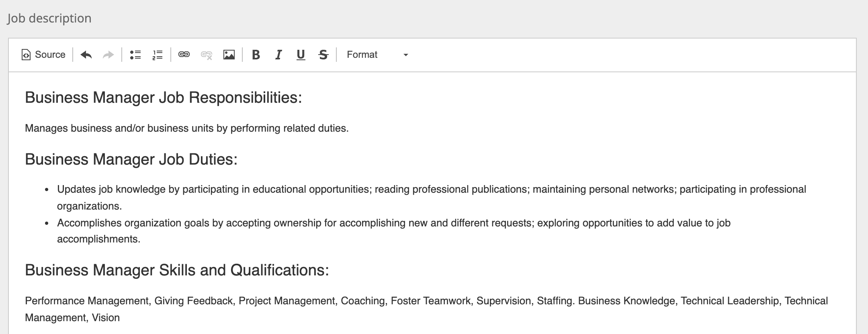Viewport: 868px width, 334px height.
Task: Click the Unlink icon
Action: [x=207, y=55]
